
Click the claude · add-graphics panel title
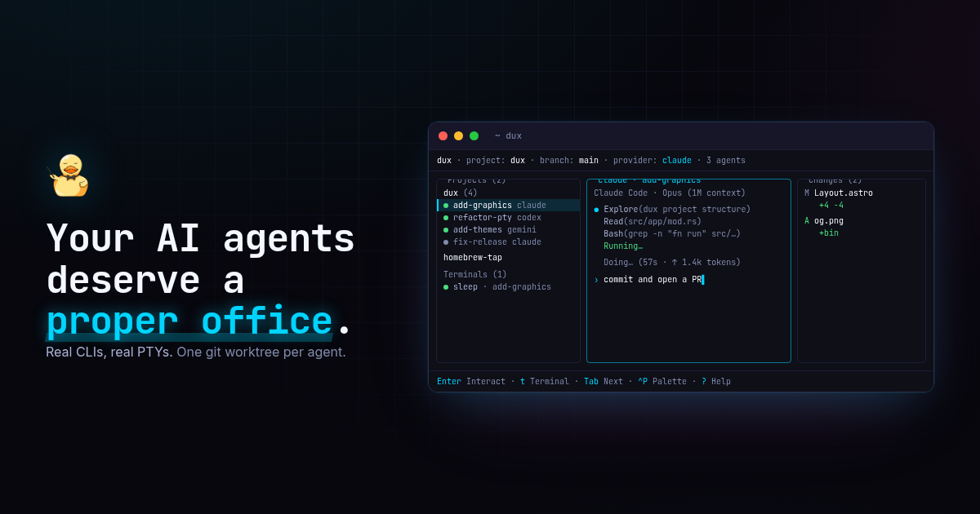click(649, 180)
